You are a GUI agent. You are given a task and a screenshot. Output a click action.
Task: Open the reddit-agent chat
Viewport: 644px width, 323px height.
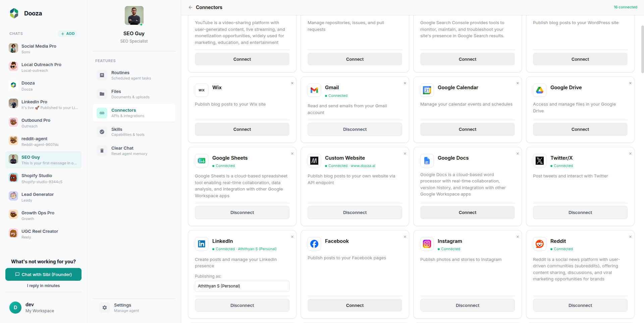43,141
